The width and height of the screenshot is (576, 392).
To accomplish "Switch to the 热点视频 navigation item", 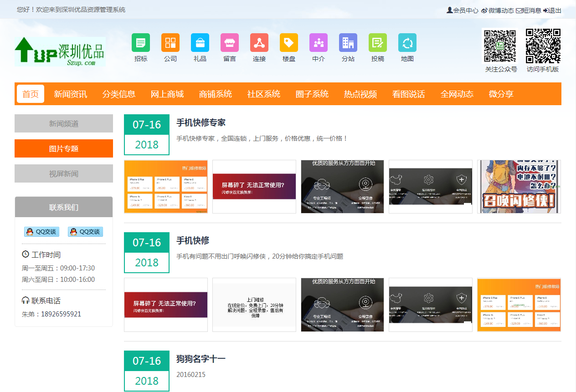I will click(360, 94).
